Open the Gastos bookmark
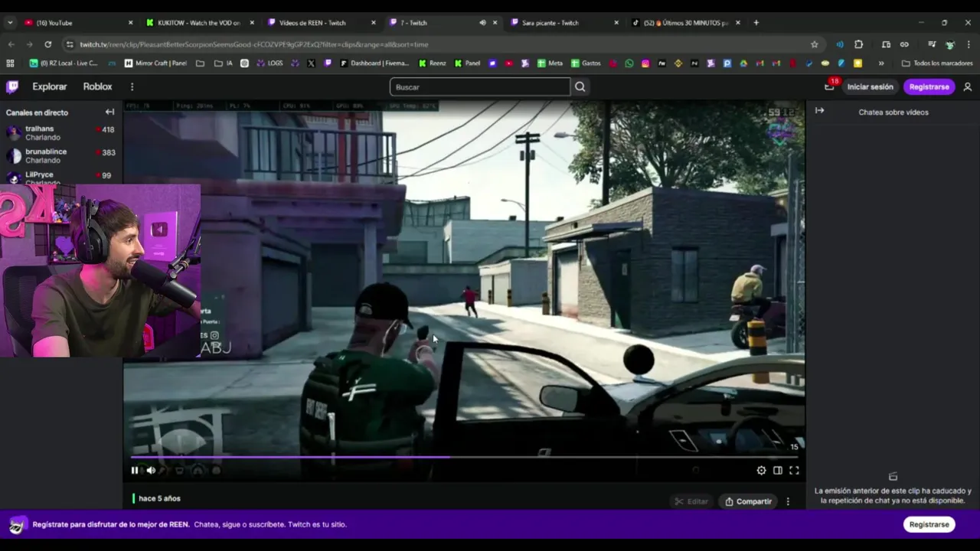This screenshot has height=551, width=980. pos(586,64)
